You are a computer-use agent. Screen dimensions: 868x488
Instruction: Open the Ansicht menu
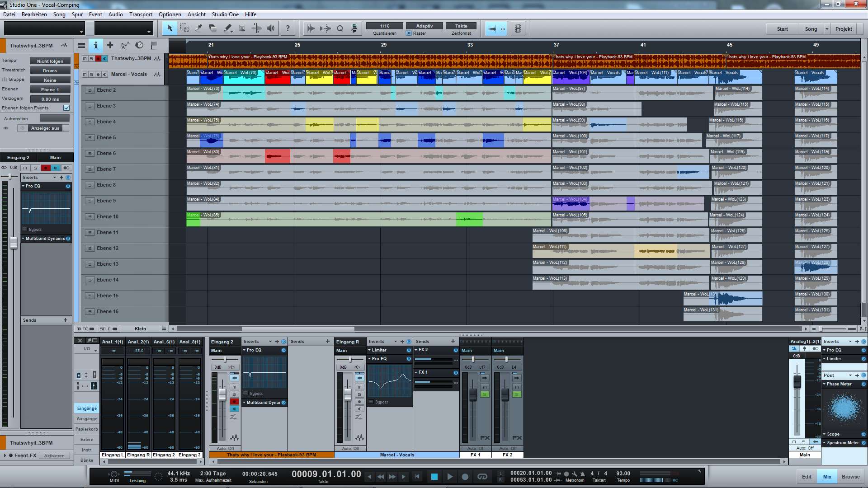point(196,14)
